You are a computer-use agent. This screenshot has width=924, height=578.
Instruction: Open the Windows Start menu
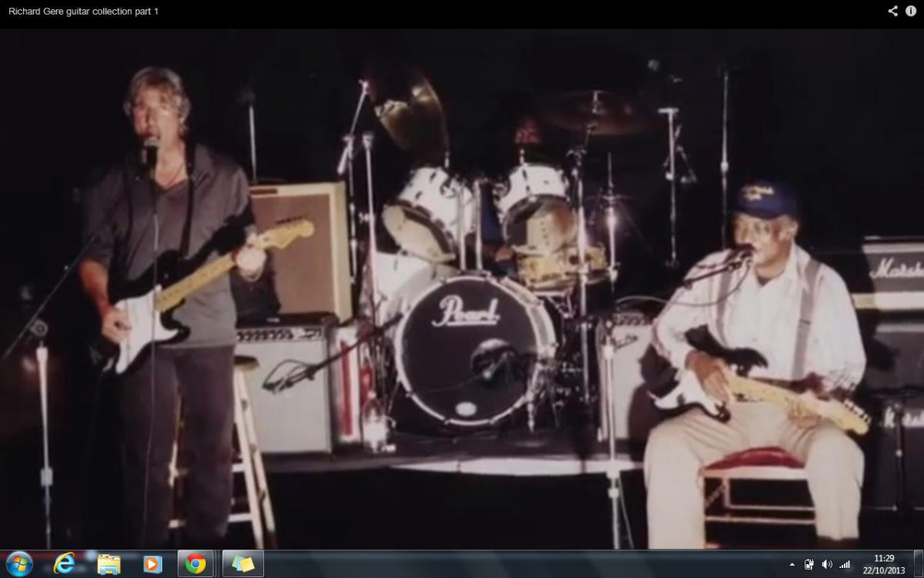(x=18, y=563)
